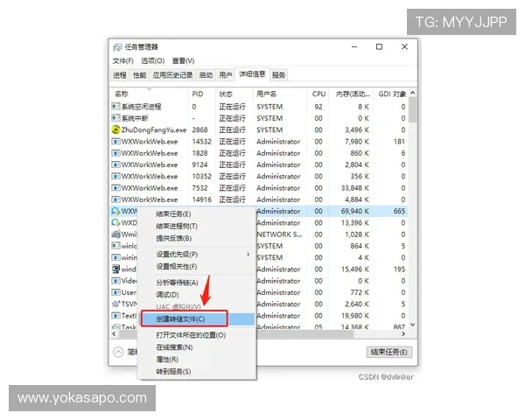Click icon of WXWorkWeb.exe with PID 14532
Viewport: 525px width, 420px height.
click(x=115, y=142)
